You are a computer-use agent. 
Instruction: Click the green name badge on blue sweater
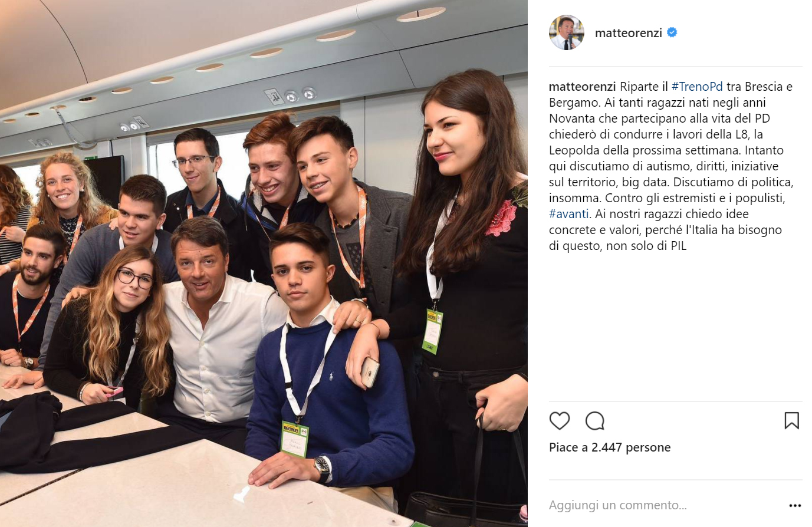(295, 439)
